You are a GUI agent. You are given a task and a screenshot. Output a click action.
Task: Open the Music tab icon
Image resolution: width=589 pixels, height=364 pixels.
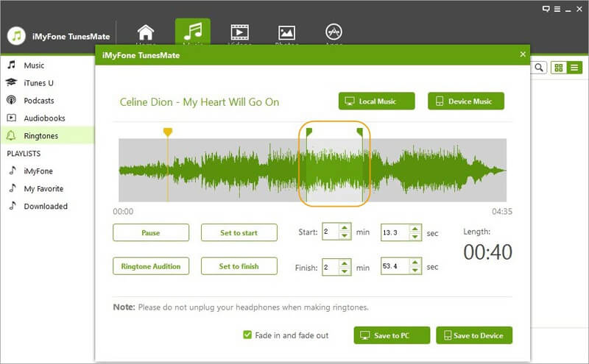193,32
